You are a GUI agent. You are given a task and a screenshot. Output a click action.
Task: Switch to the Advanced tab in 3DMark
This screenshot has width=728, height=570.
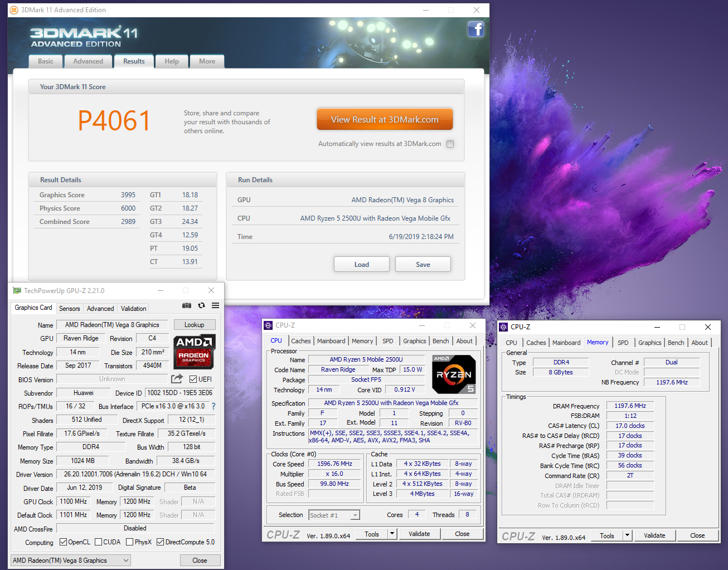pos(88,61)
